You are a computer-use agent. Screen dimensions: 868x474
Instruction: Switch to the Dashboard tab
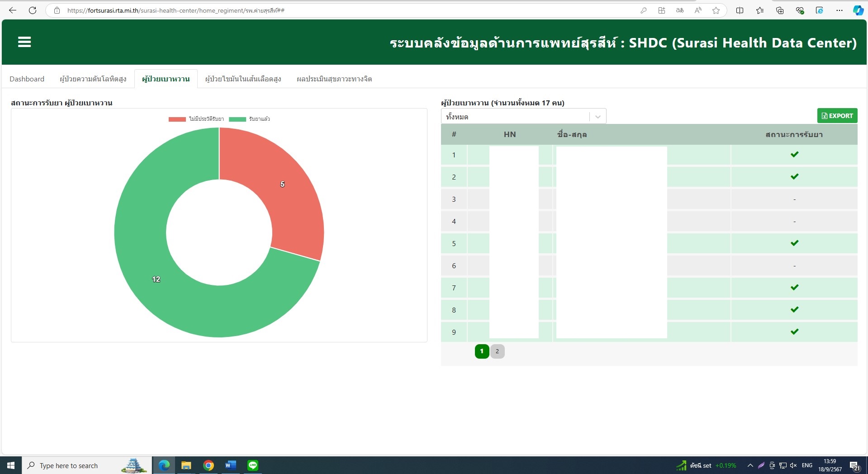click(x=27, y=79)
